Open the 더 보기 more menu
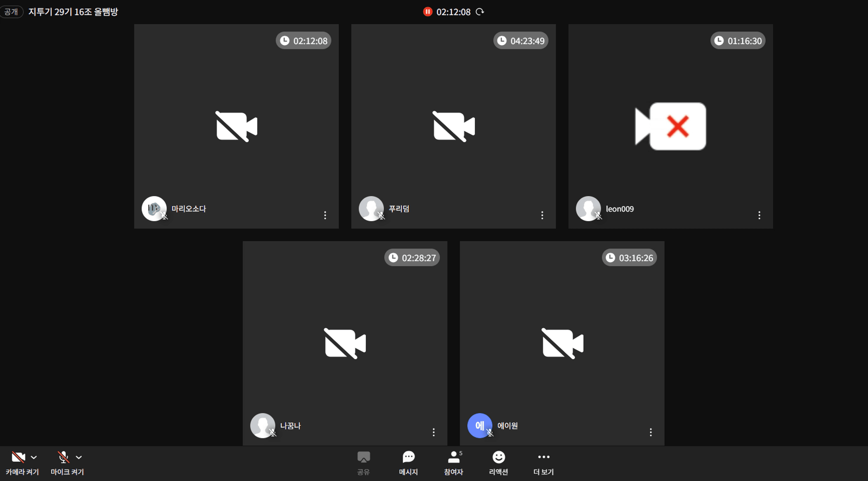The image size is (868, 481). coord(543,463)
